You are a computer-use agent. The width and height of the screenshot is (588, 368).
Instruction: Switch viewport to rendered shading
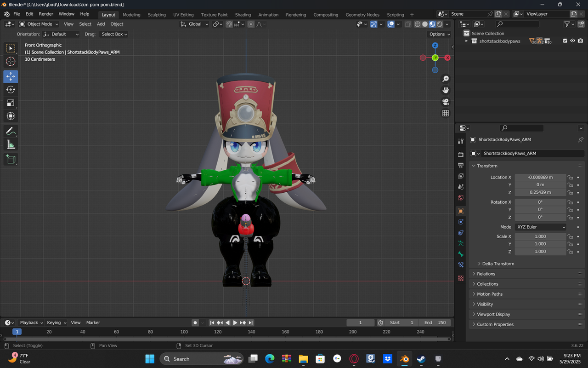point(440,24)
